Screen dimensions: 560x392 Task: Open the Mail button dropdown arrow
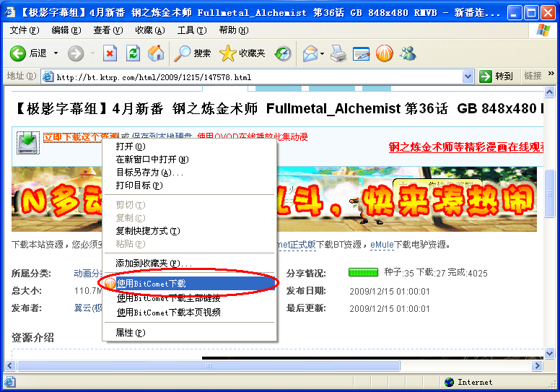(x=322, y=53)
